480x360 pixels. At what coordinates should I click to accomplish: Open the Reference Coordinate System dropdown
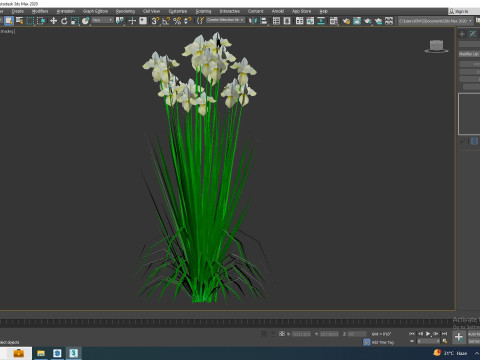[x=103, y=21]
